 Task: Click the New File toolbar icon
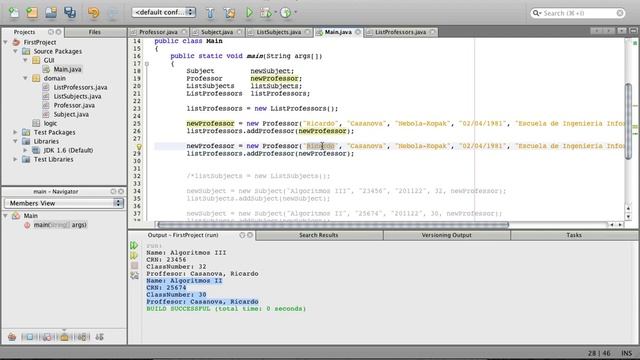click(x=13, y=13)
